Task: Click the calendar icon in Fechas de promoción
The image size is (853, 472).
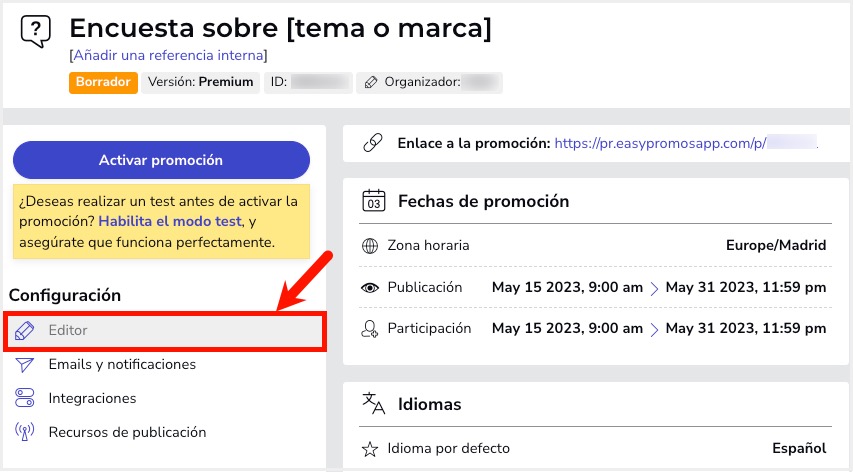Action: pos(374,201)
